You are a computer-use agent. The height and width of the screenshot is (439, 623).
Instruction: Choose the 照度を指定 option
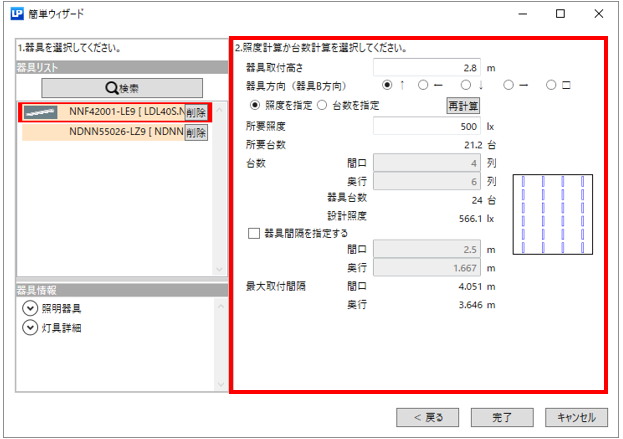tap(256, 105)
